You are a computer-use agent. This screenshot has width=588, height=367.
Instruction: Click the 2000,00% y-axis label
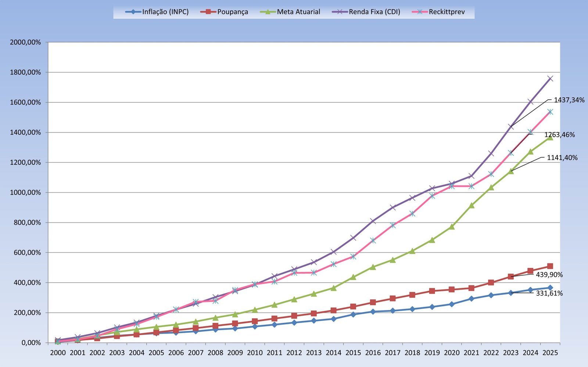(x=25, y=42)
